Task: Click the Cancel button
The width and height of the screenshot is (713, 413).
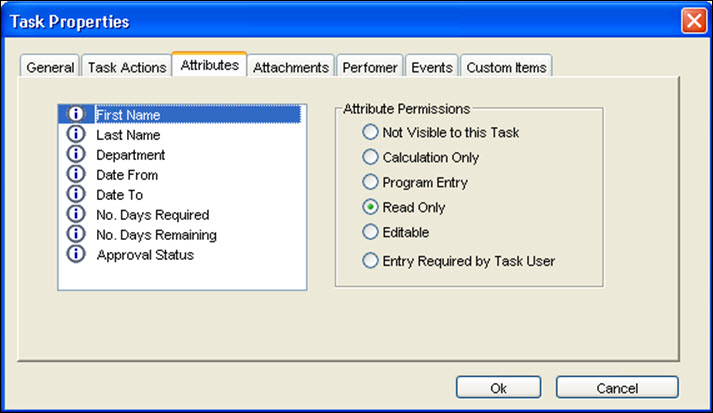Action: [617, 388]
